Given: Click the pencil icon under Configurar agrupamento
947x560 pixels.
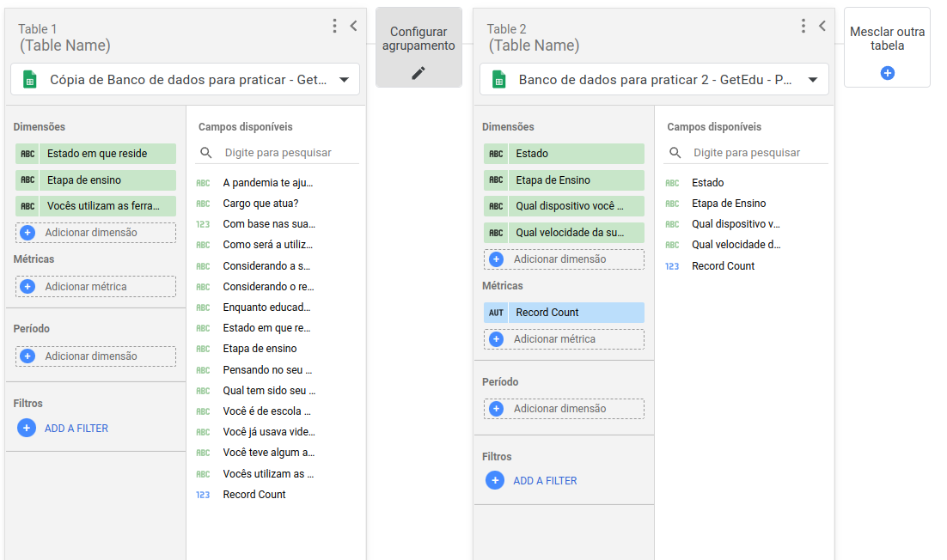Looking at the screenshot, I should tap(419, 73).
